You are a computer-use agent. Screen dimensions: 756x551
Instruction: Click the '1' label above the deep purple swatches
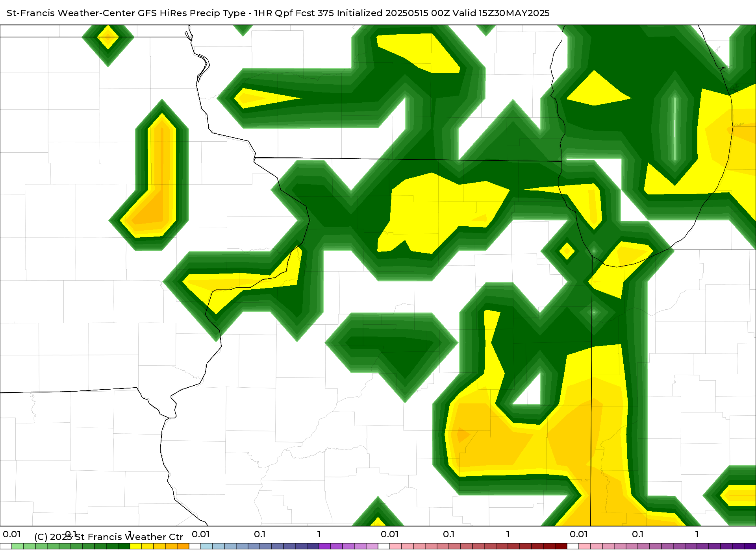(697, 534)
